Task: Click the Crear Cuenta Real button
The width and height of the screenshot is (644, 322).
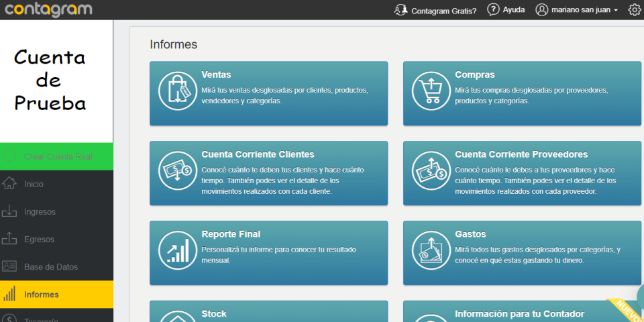Action: 56,156
